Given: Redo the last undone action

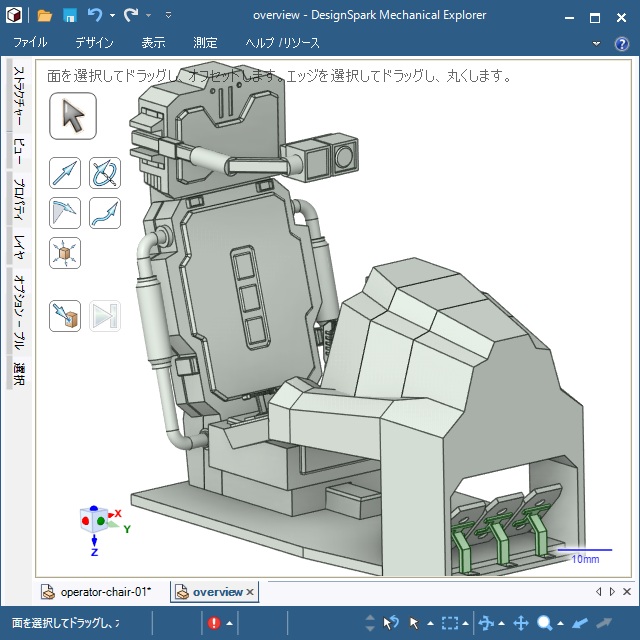Looking at the screenshot, I should point(131,16).
